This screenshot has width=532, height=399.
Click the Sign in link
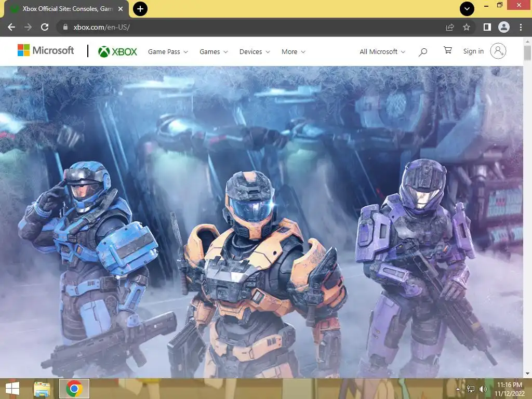473,51
